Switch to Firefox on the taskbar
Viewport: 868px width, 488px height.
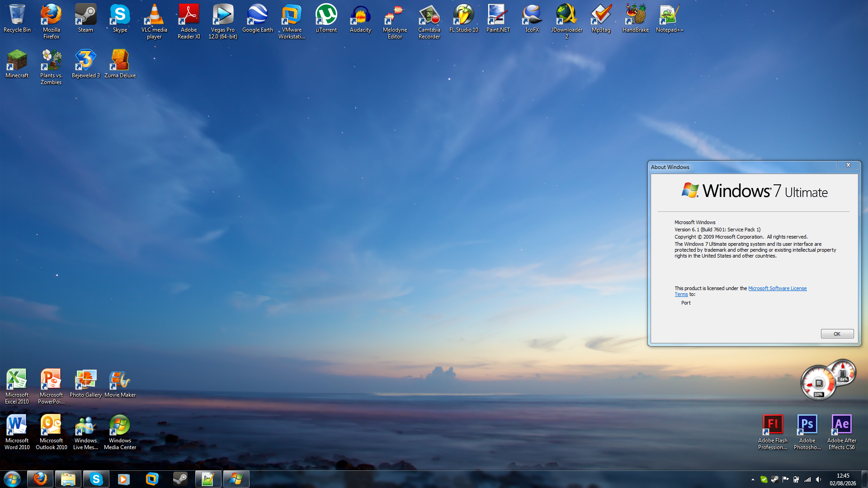point(40,479)
